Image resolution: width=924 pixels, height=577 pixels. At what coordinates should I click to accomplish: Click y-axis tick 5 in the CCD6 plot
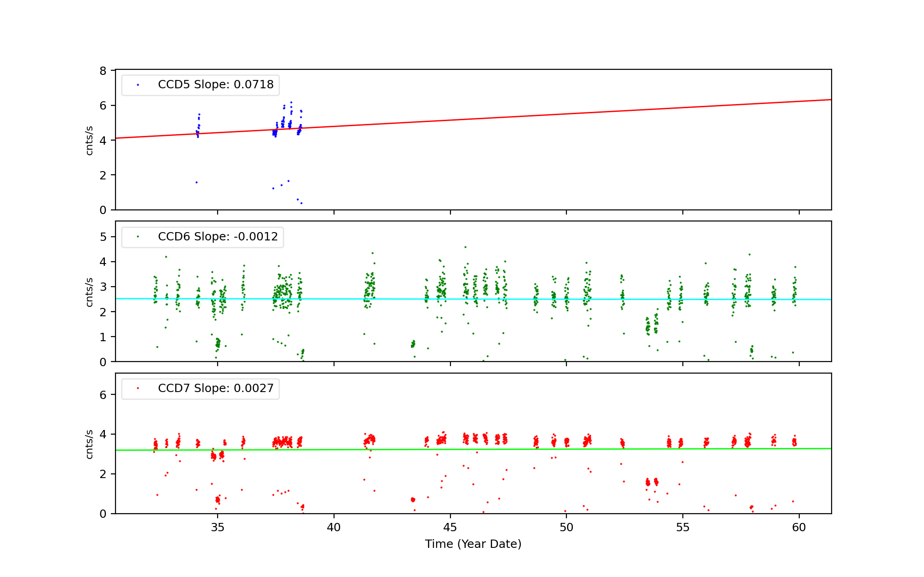pos(103,237)
